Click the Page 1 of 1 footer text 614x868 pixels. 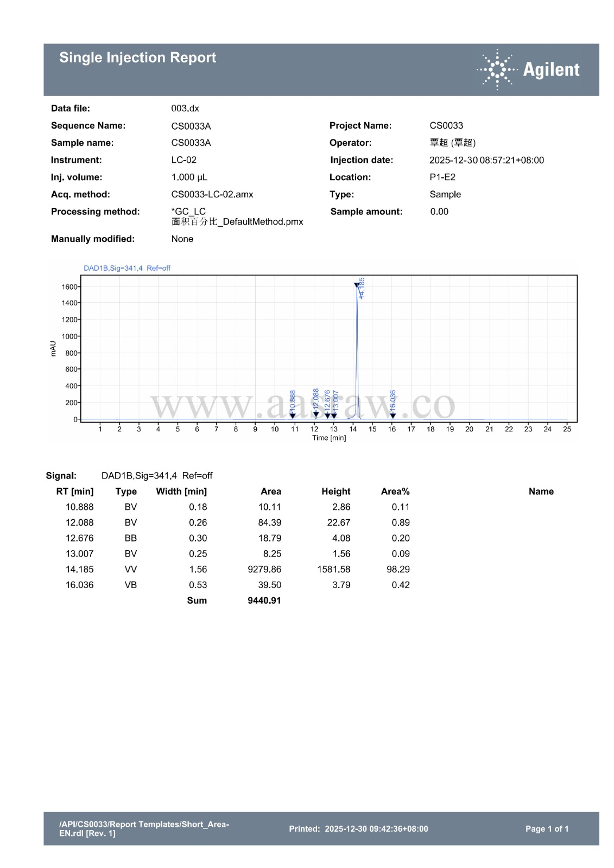click(547, 828)
